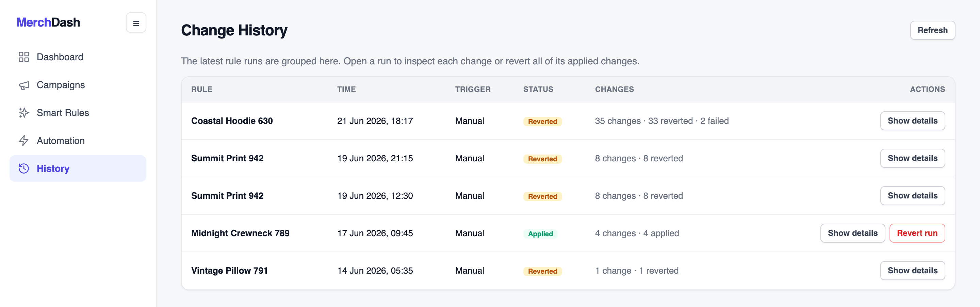Click the RULE column header
980x307 pixels.
click(x=202, y=90)
